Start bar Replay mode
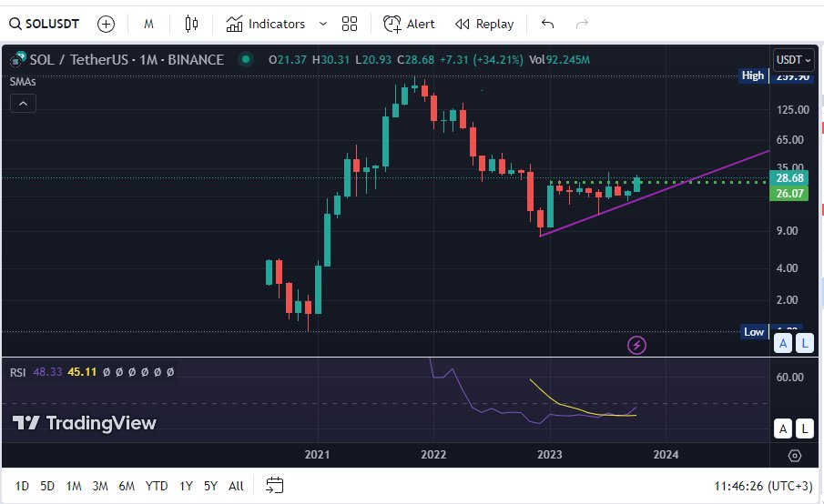This screenshot has width=824, height=504. [484, 24]
